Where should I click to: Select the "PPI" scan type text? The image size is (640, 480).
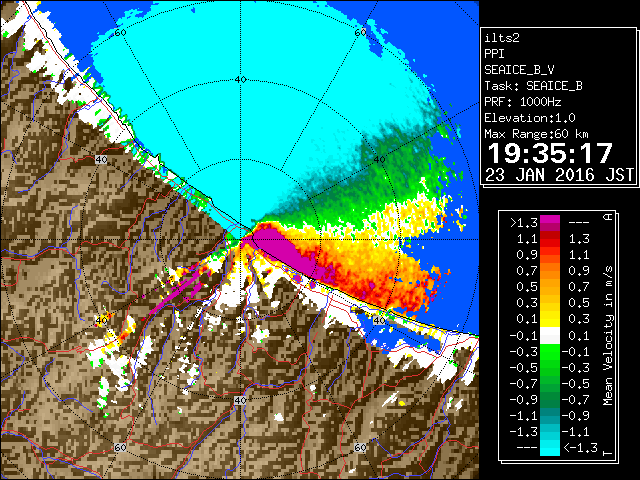coord(494,54)
